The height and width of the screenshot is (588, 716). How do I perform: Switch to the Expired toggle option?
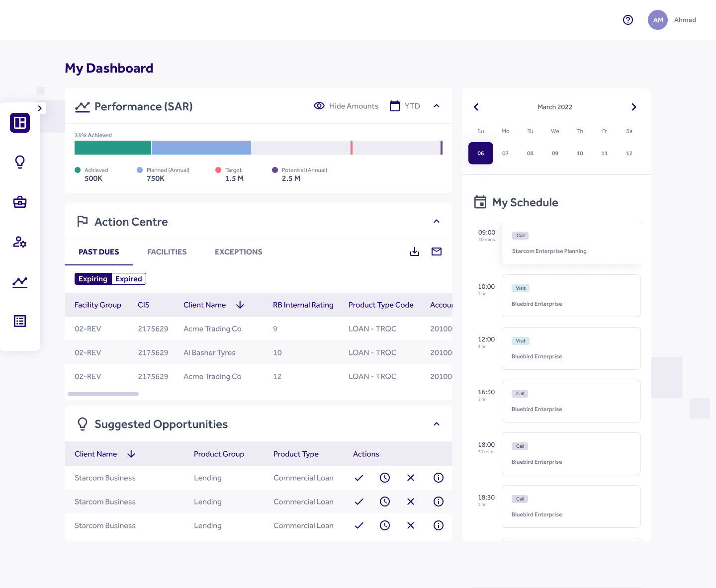pyautogui.click(x=129, y=279)
